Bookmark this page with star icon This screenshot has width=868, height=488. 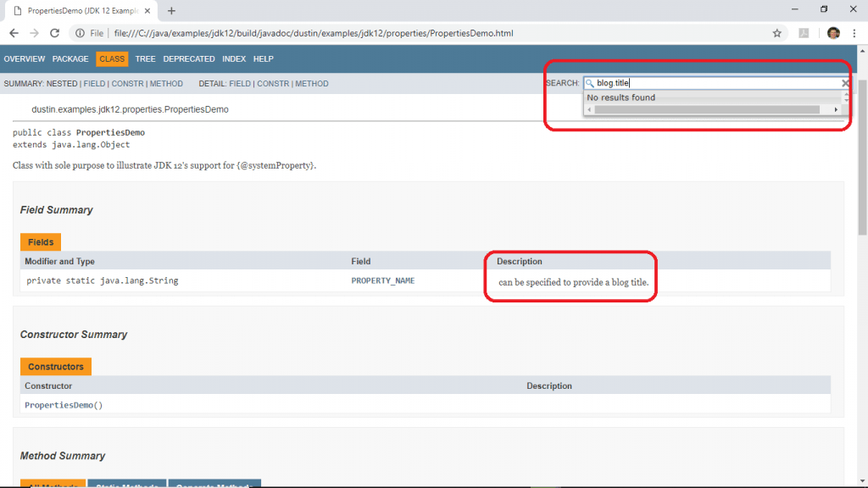(777, 33)
